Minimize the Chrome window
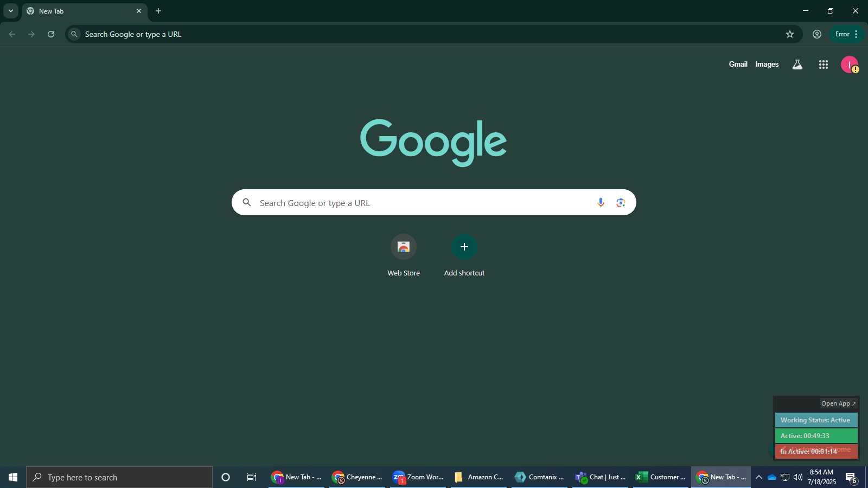Viewport: 868px width, 488px height. [x=806, y=11]
